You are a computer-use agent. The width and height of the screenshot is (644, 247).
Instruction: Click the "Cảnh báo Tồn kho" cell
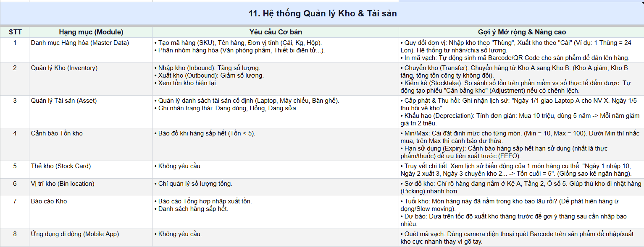(91, 145)
